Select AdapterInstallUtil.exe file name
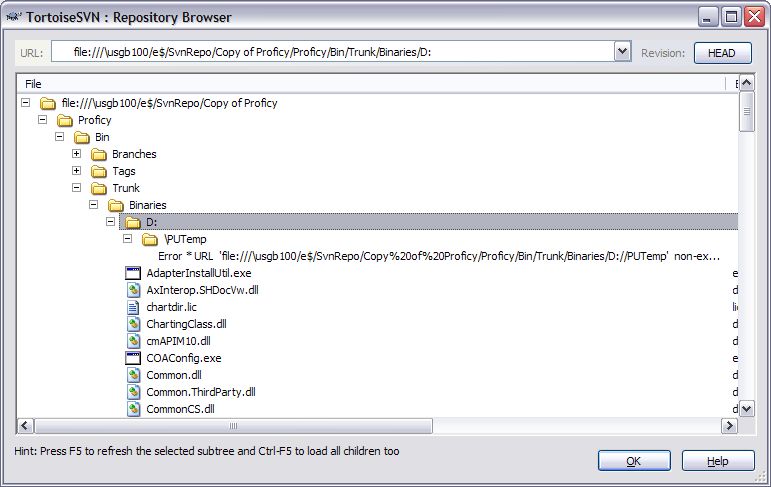The image size is (771, 487). coord(199,273)
